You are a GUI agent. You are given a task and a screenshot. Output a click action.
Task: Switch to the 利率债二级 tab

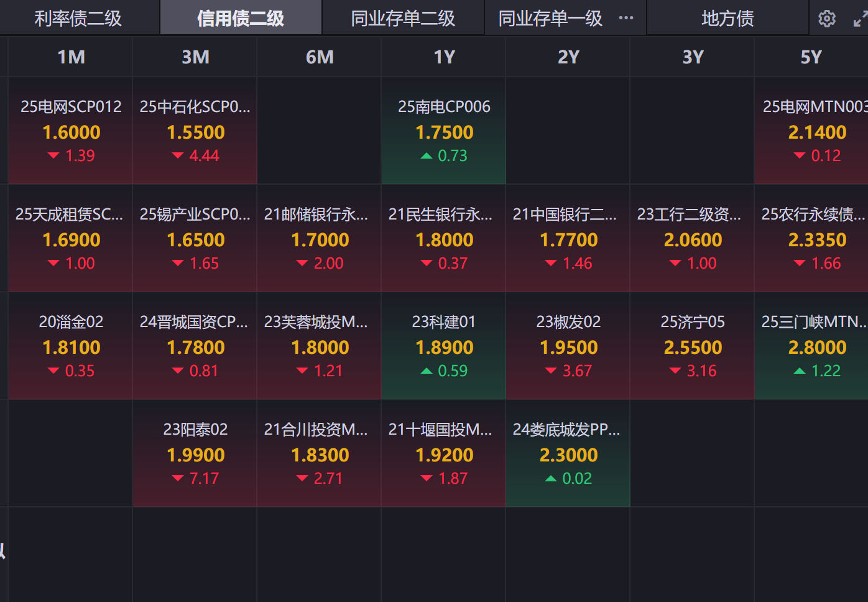pos(78,19)
